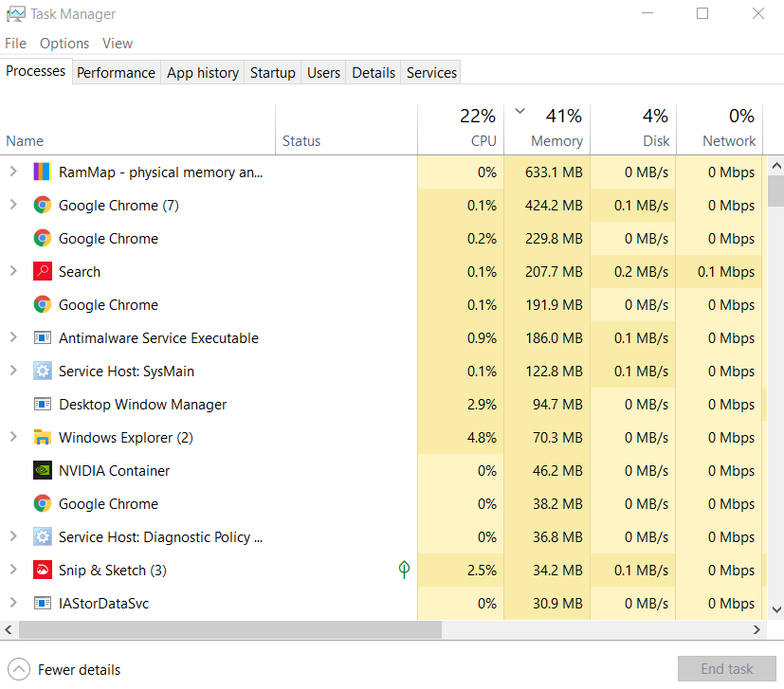Expand Antimalware Service Executable
Image resolution: width=784 pixels, height=689 pixels.
[13, 337]
